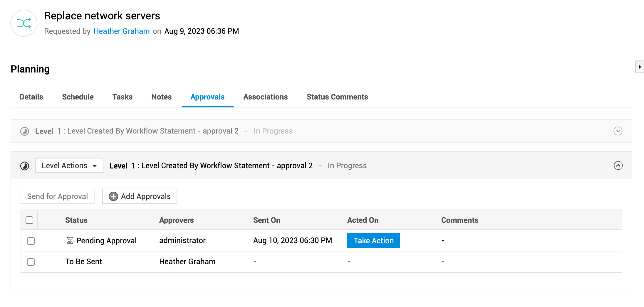Select the Heather Graham row checkbox
This screenshot has height=307, width=644.
click(31, 262)
